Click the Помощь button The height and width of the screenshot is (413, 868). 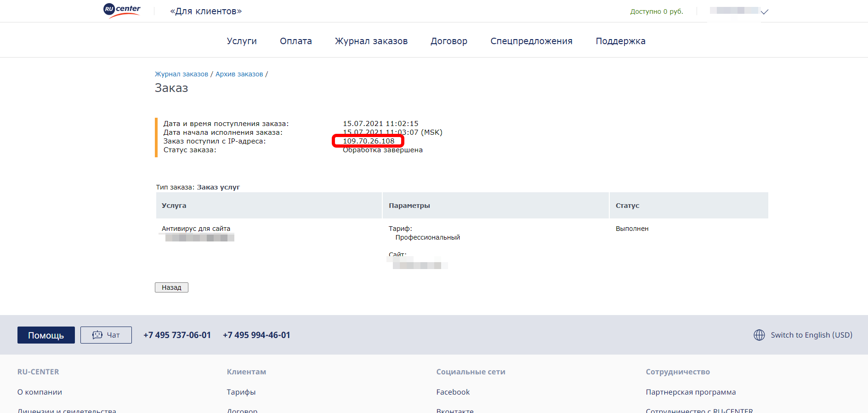tap(46, 335)
